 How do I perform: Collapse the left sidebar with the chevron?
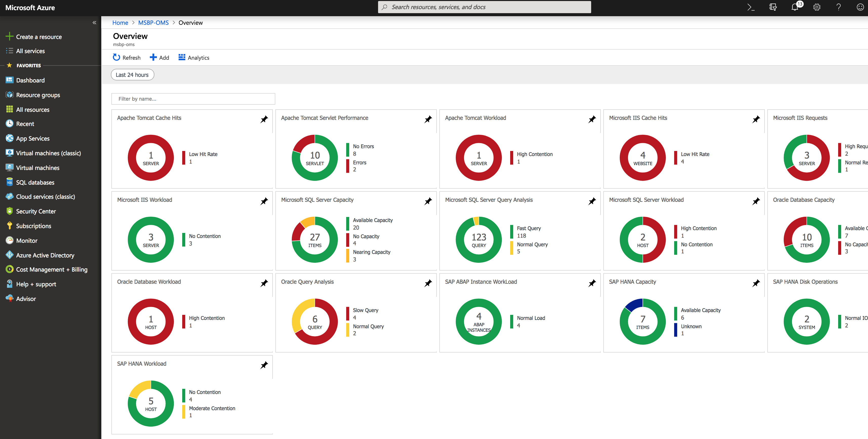(x=94, y=23)
